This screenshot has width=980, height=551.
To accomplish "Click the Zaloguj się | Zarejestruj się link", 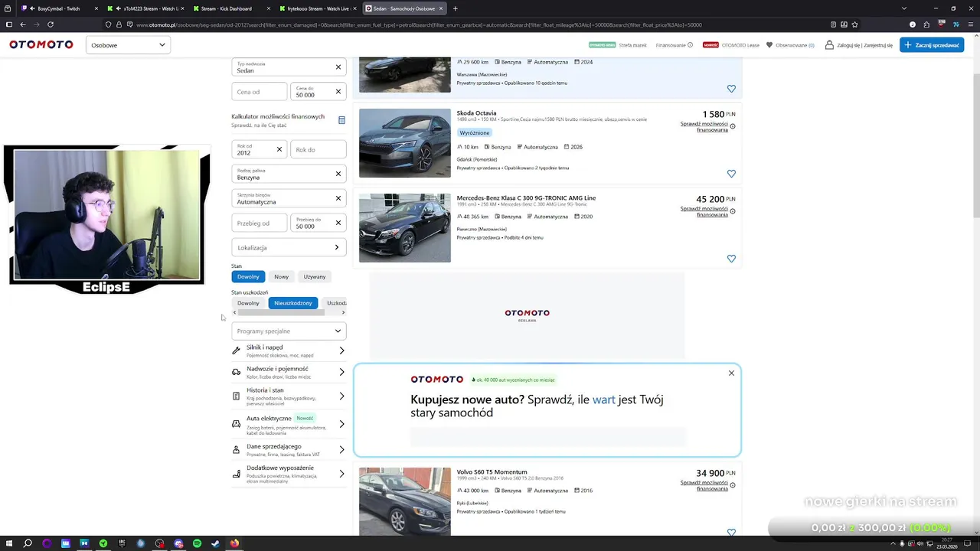I will coord(864,45).
